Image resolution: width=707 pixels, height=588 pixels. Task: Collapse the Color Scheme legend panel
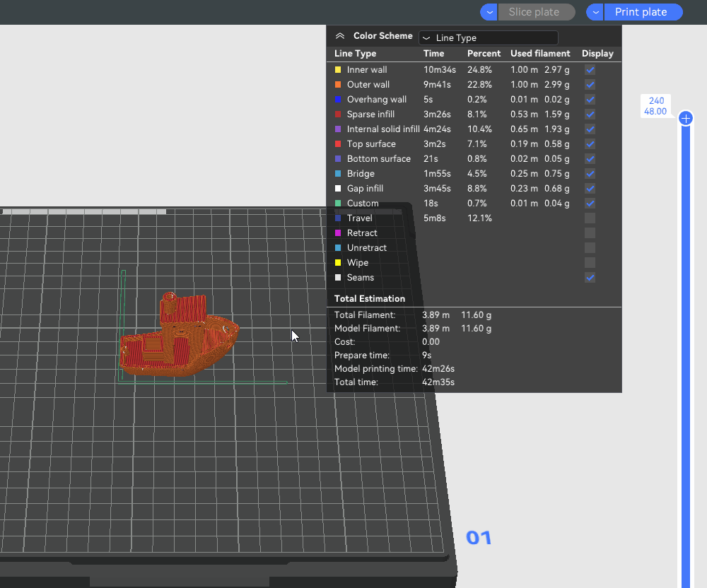(x=340, y=36)
